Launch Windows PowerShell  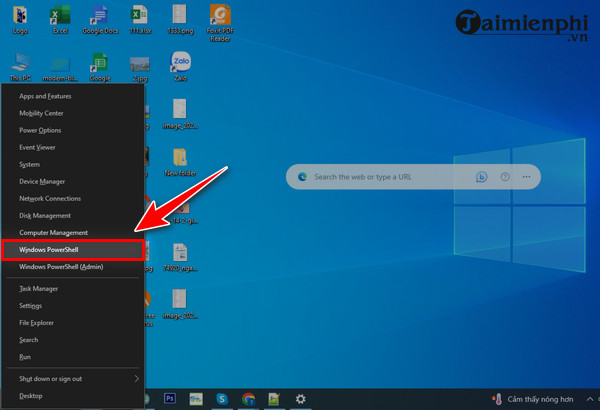(x=73, y=250)
